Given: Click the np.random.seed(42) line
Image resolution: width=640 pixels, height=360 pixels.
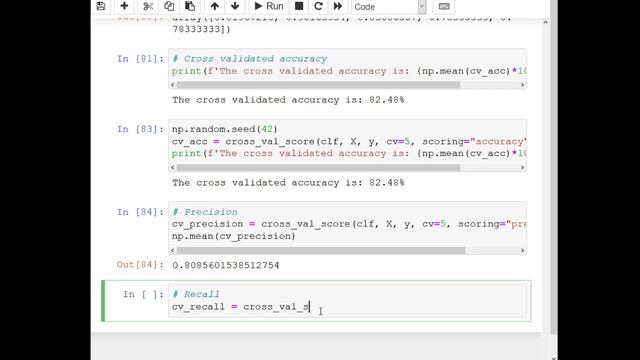Looking at the screenshot, I should click(x=224, y=129).
